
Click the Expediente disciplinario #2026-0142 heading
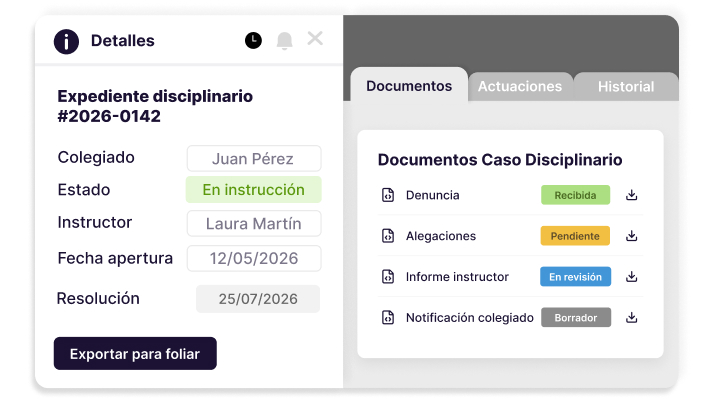tap(155, 106)
